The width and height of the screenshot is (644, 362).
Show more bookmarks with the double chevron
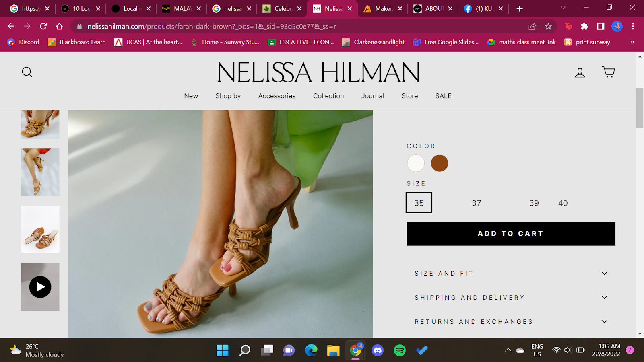[632, 42]
